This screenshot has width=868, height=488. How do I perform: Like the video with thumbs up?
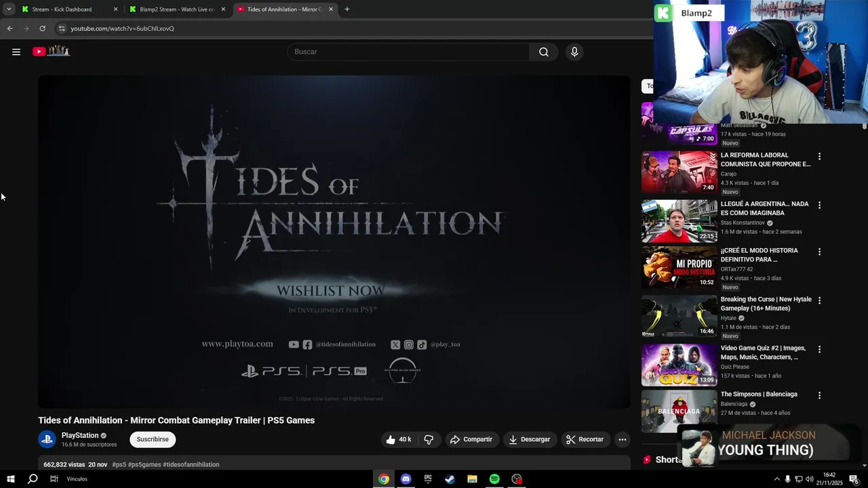(399, 439)
